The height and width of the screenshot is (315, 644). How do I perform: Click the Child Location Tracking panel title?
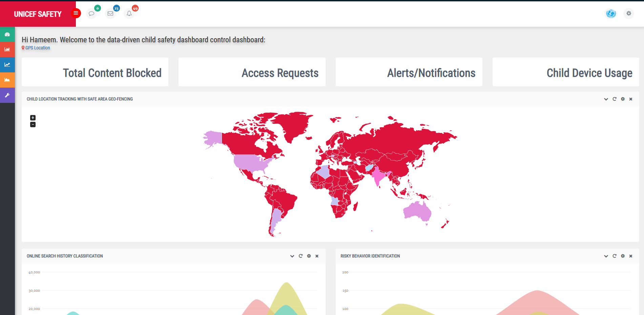80,99
